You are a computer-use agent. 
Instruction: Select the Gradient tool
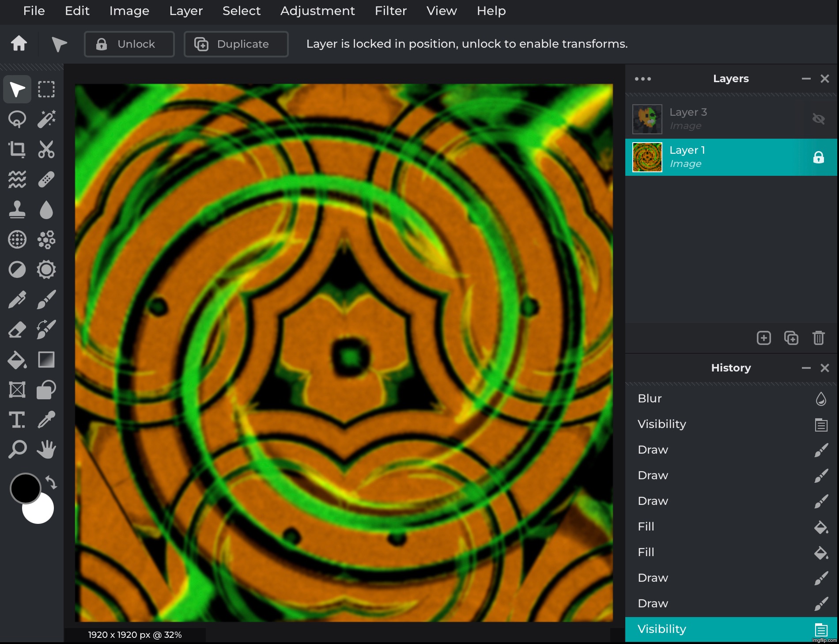click(46, 360)
